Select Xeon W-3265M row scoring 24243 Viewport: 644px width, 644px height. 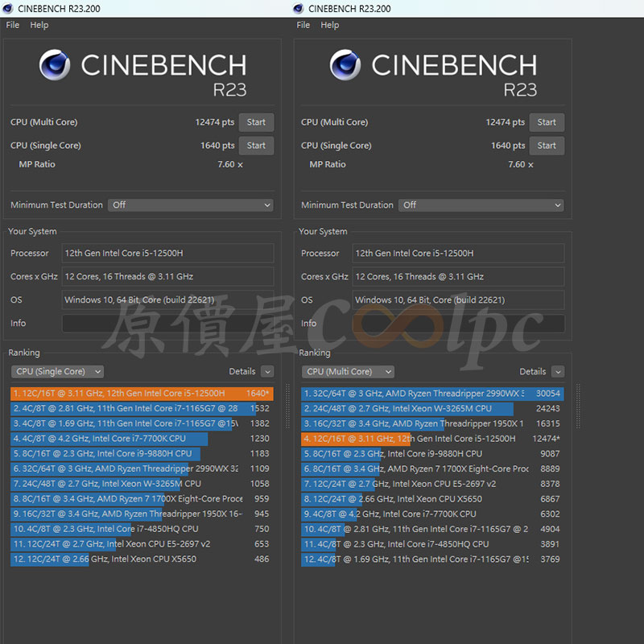point(432,409)
